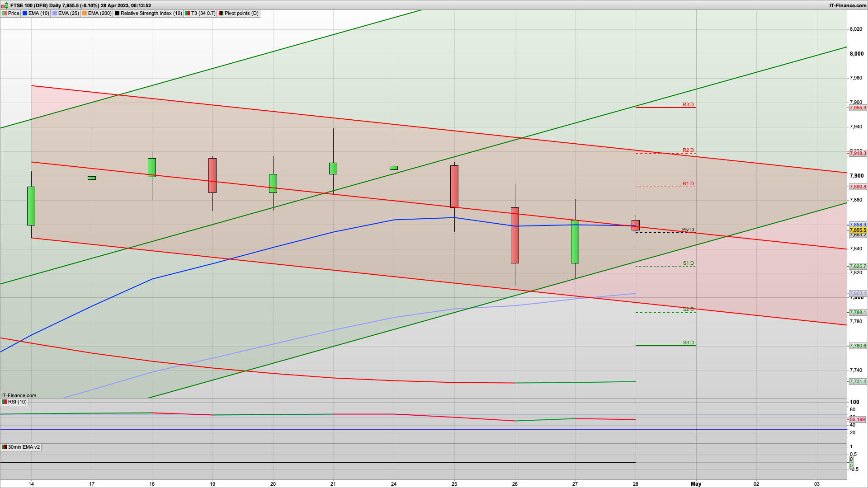Click the orange EMA (200) swatch icon
This screenshot has width=868, height=488.
pos(85,13)
